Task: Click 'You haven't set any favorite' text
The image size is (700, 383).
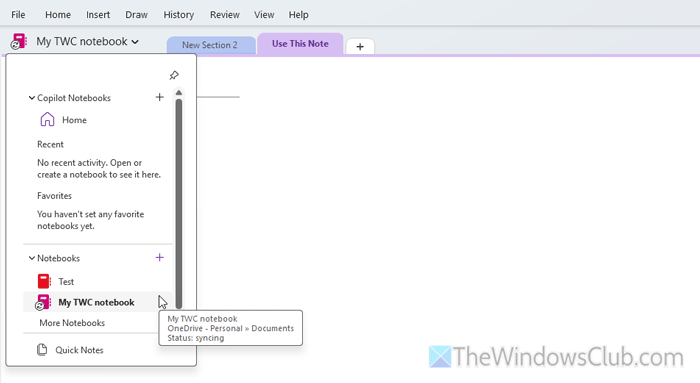Action: pos(91,220)
